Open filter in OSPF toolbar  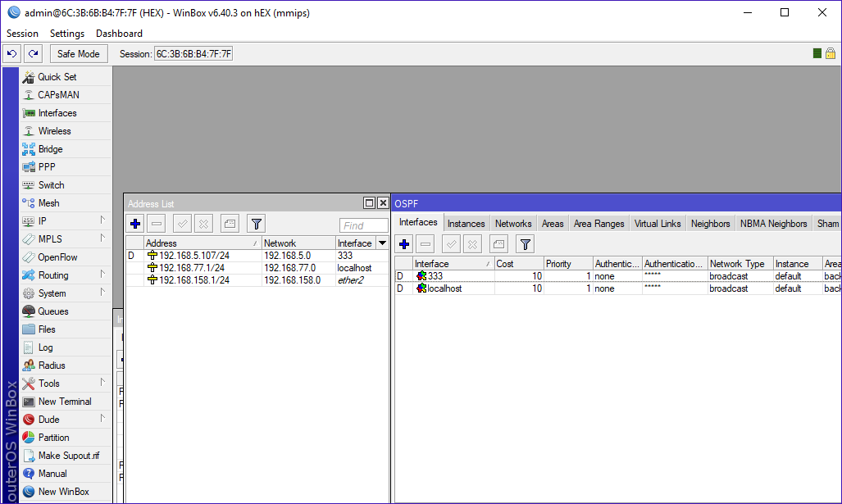pos(526,245)
